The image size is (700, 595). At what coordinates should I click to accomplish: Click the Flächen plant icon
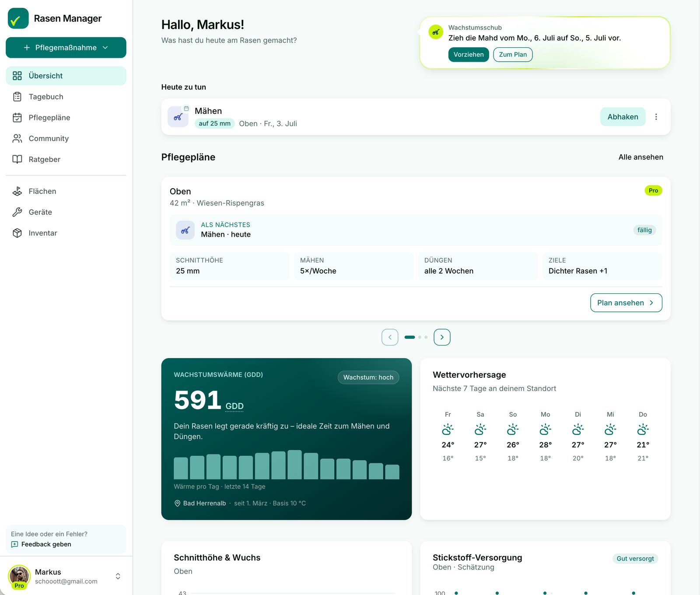tap(17, 191)
